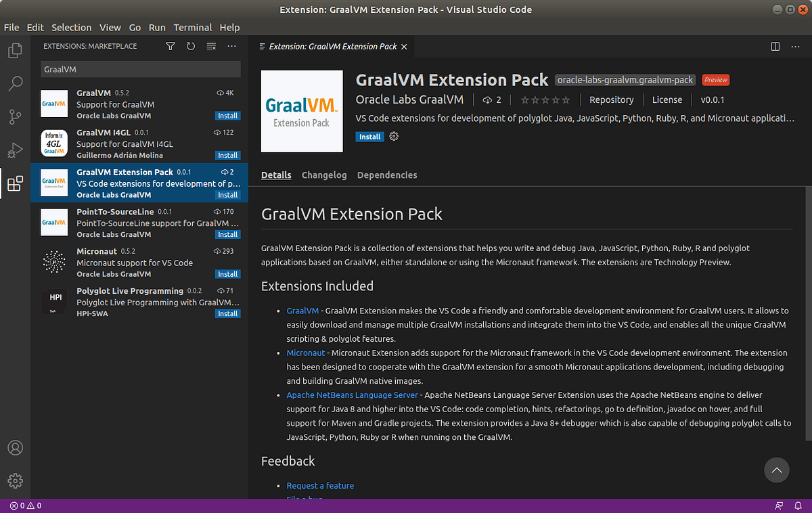Image resolution: width=812 pixels, height=513 pixels.
Task: Switch to the Changelog tab
Action: point(324,175)
